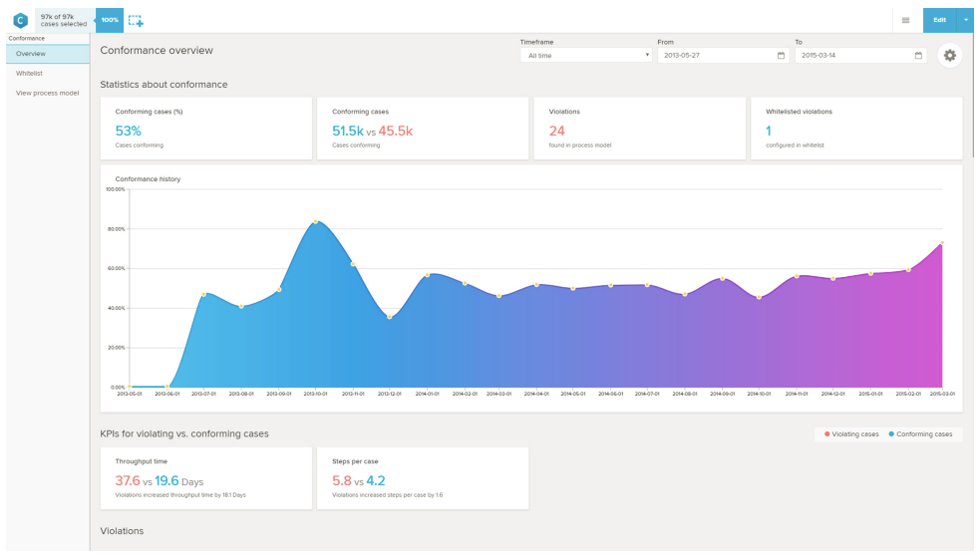980x558 pixels.
Task: Click the Violations section heading
Action: pyautogui.click(x=122, y=530)
